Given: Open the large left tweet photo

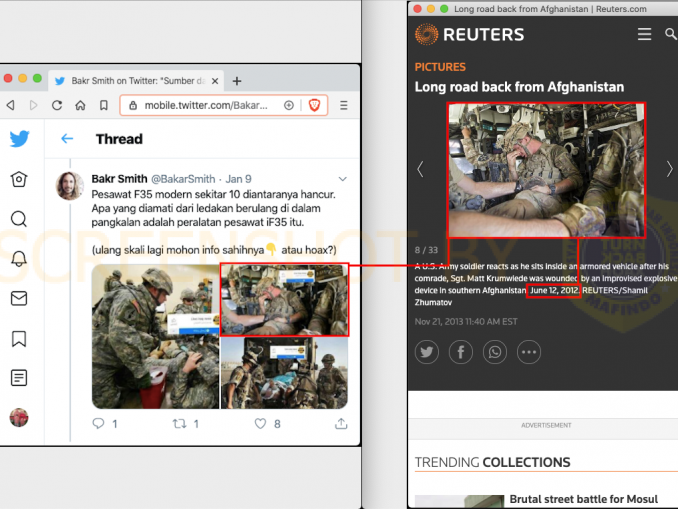Looking at the screenshot, I should point(156,336).
